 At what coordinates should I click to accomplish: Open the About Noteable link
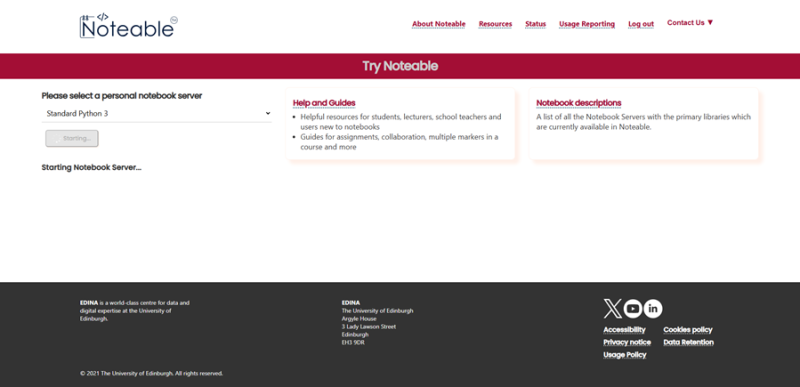(x=439, y=24)
